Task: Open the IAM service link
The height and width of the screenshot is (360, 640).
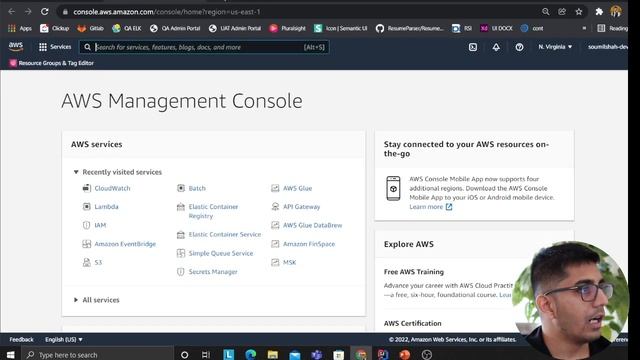Action: point(100,225)
